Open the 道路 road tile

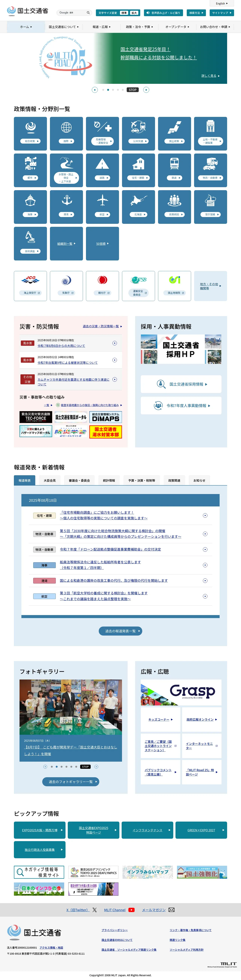[102, 170]
